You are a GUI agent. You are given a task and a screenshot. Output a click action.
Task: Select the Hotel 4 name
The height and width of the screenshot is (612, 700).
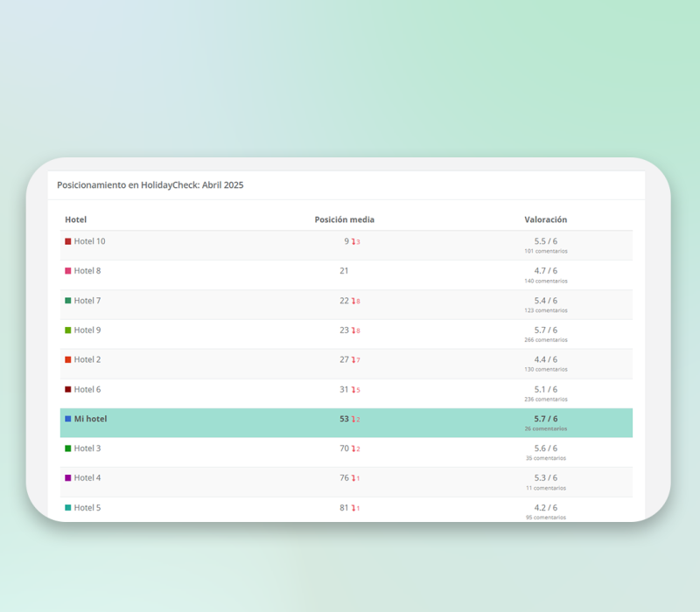(x=87, y=477)
